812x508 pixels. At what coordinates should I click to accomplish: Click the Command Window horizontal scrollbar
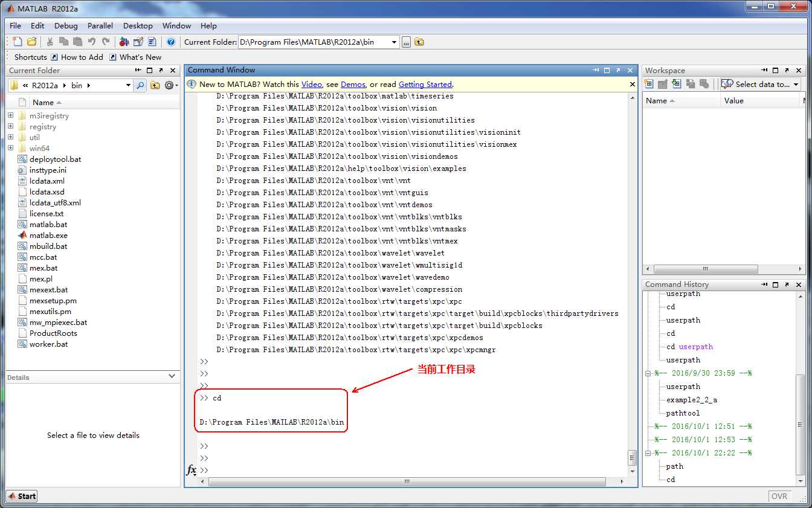[x=407, y=481]
